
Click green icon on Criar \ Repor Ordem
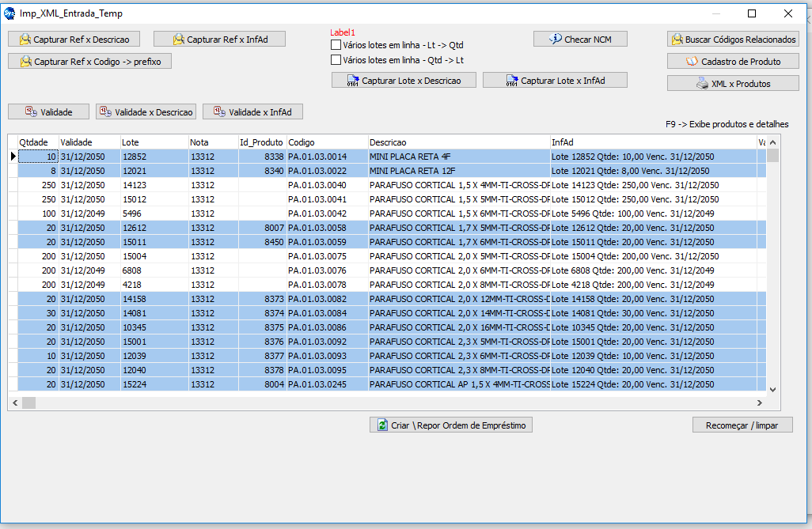tap(382, 425)
